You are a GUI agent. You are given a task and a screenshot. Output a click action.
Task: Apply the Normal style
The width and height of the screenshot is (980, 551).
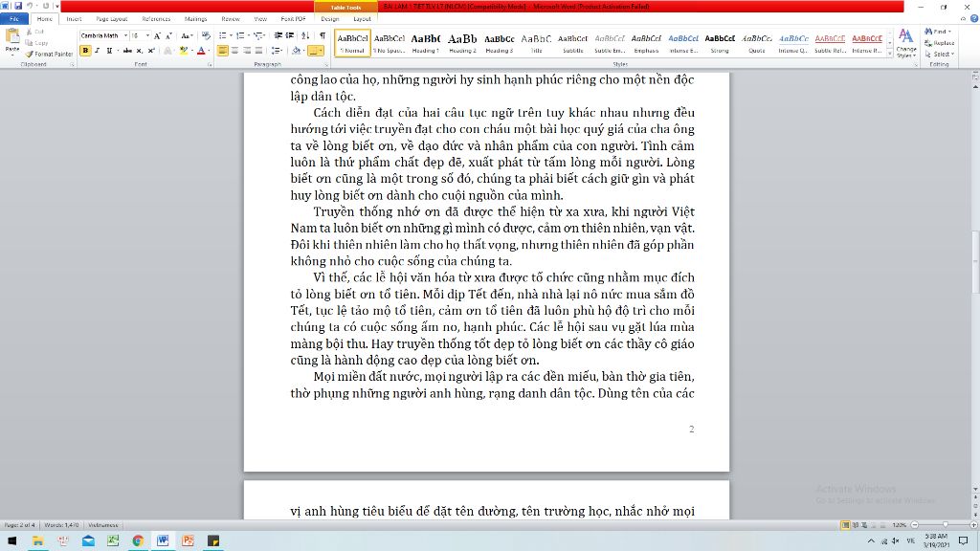coord(352,42)
